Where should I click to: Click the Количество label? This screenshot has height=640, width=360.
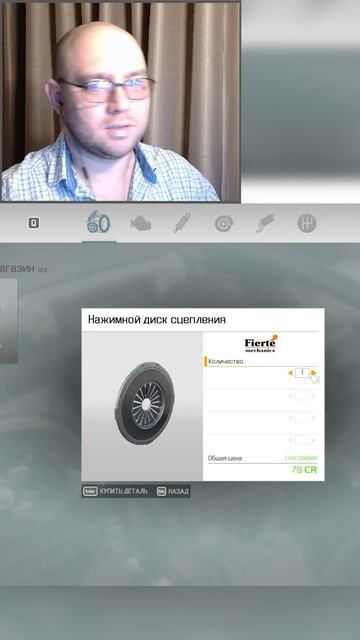(225, 361)
